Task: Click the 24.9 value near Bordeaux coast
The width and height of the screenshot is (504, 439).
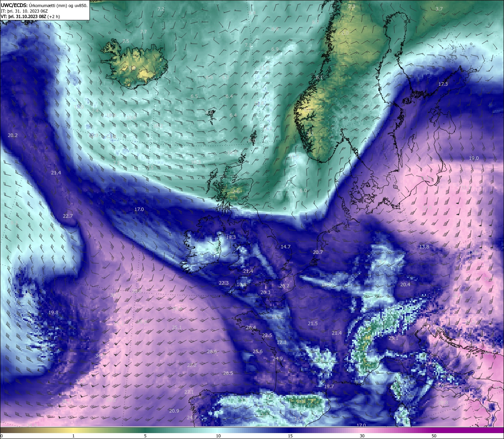Action: click(278, 358)
